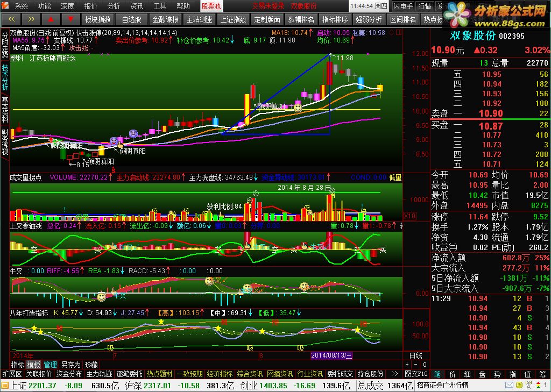Select the 筹 tab in quote panel
This screenshot has width=551, height=392.
(543, 374)
